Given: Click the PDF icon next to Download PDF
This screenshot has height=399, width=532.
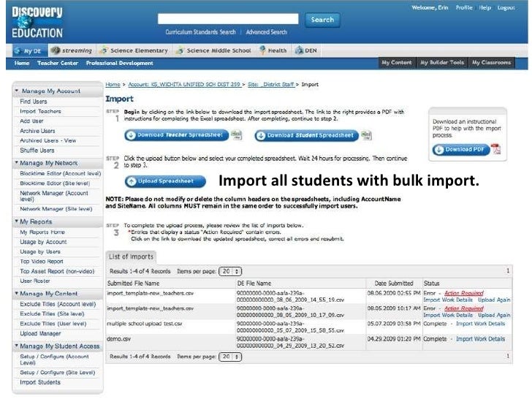Looking at the screenshot, I should (496, 149).
